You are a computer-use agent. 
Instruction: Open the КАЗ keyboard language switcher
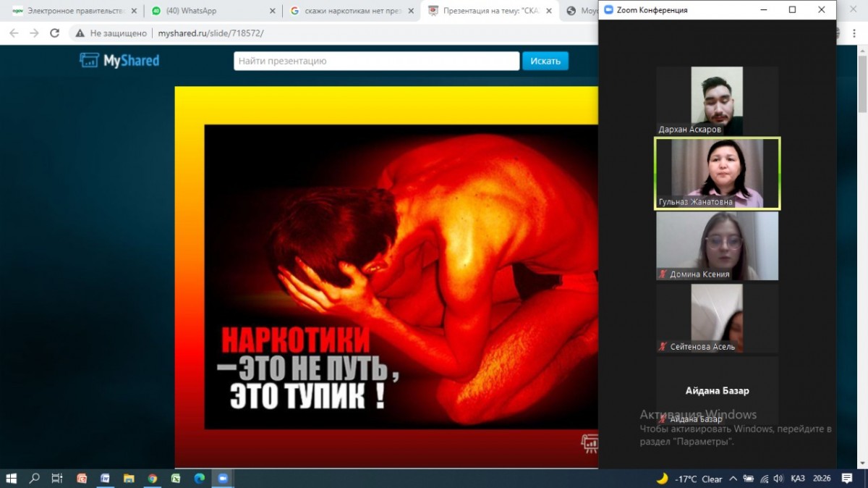point(798,479)
